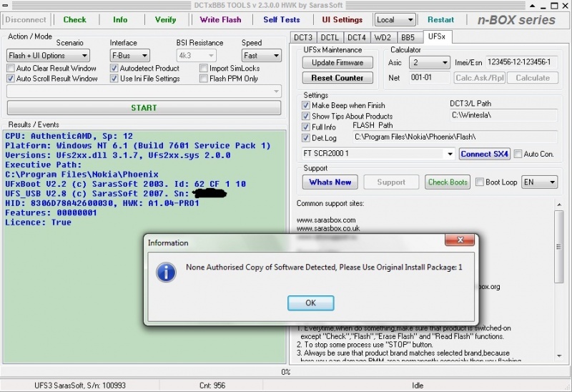Click the Write Flash toolbar button
Image resolution: width=572 pixels, height=392 pixels.
[x=220, y=20]
